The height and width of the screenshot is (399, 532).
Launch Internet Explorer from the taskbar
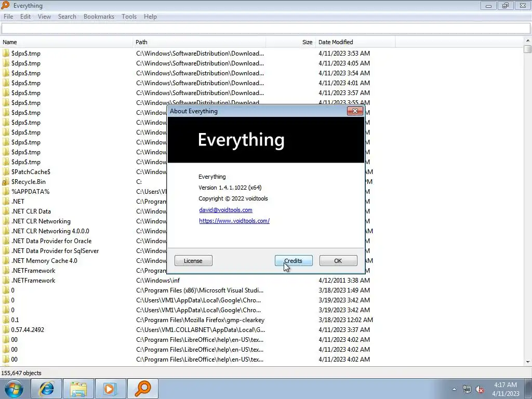(x=46, y=389)
